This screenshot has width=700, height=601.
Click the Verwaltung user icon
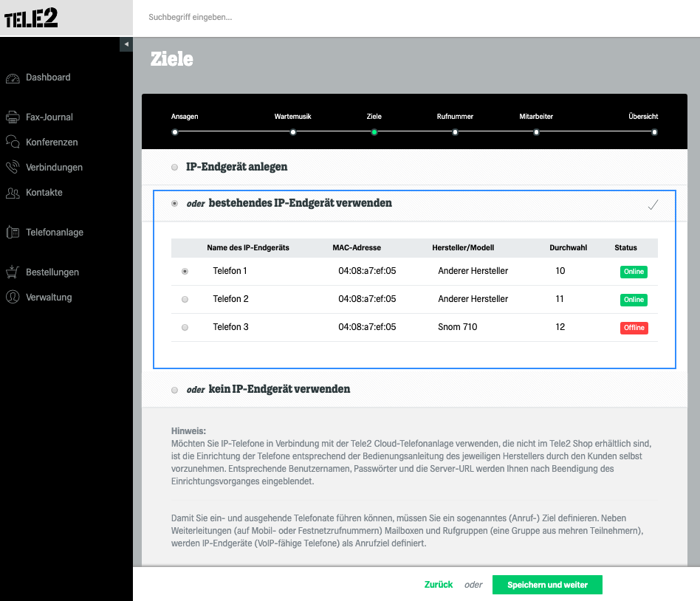tap(13, 297)
